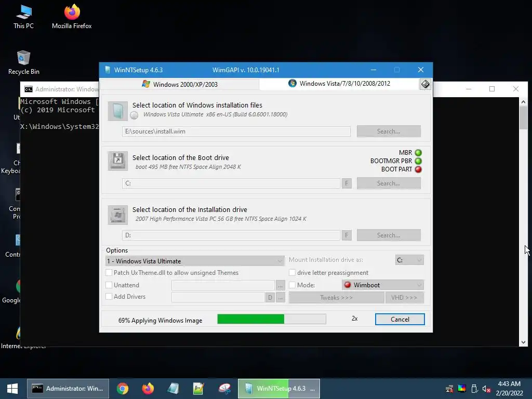Image resolution: width=532 pixels, height=399 pixels.
Task: Open the VHD >>> options
Action: click(x=404, y=298)
